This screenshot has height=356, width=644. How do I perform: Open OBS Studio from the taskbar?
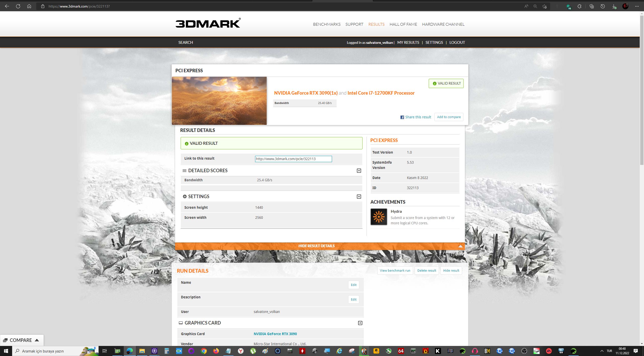(524, 351)
